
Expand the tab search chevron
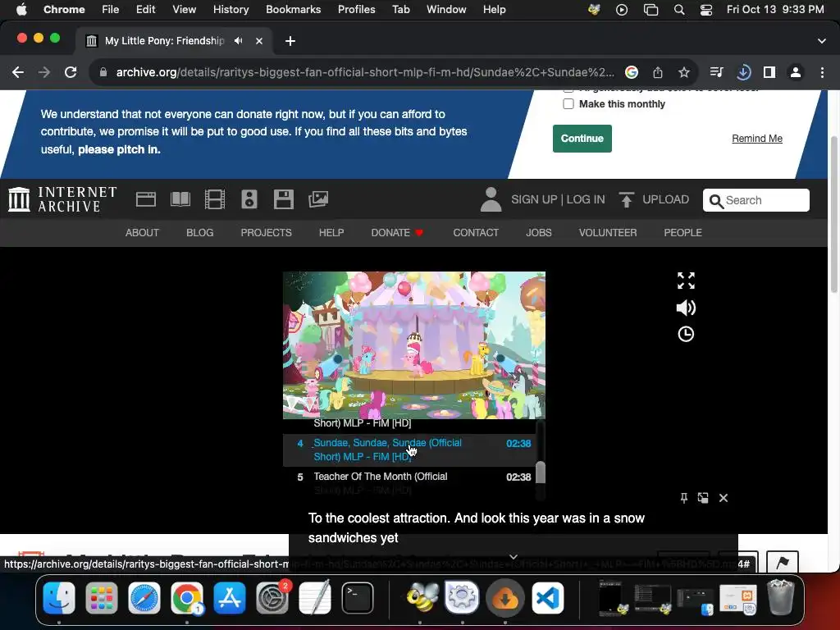click(x=821, y=41)
